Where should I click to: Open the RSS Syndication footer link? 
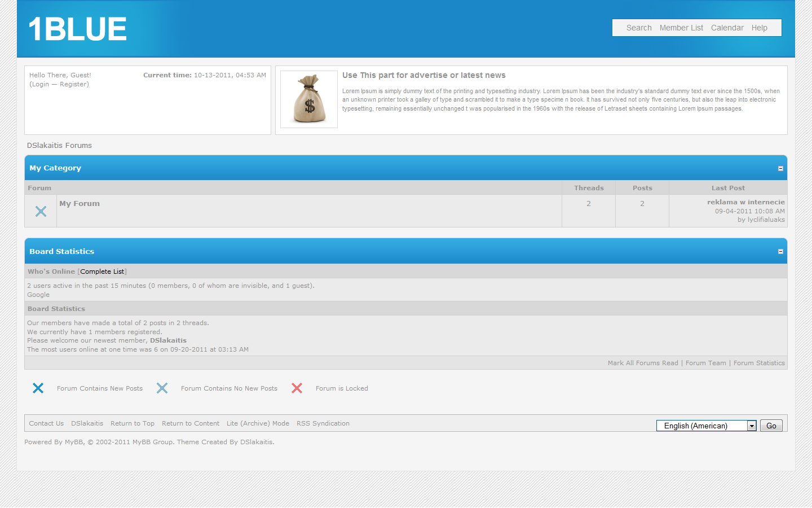click(323, 423)
